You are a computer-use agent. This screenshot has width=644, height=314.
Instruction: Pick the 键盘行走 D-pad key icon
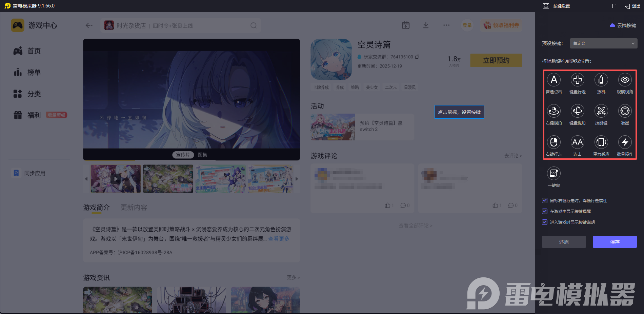[577, 80]
